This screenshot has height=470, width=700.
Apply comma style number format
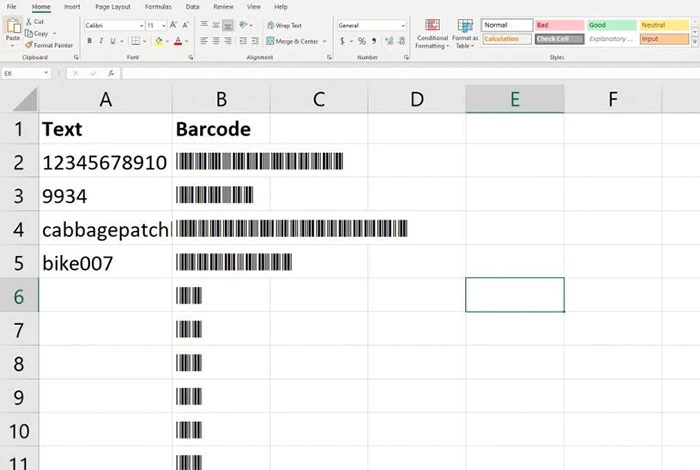click(x=374, y=41)
